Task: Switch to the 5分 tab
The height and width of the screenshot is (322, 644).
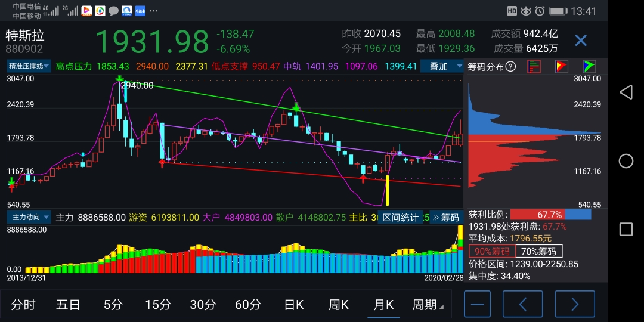Action: 113,305
